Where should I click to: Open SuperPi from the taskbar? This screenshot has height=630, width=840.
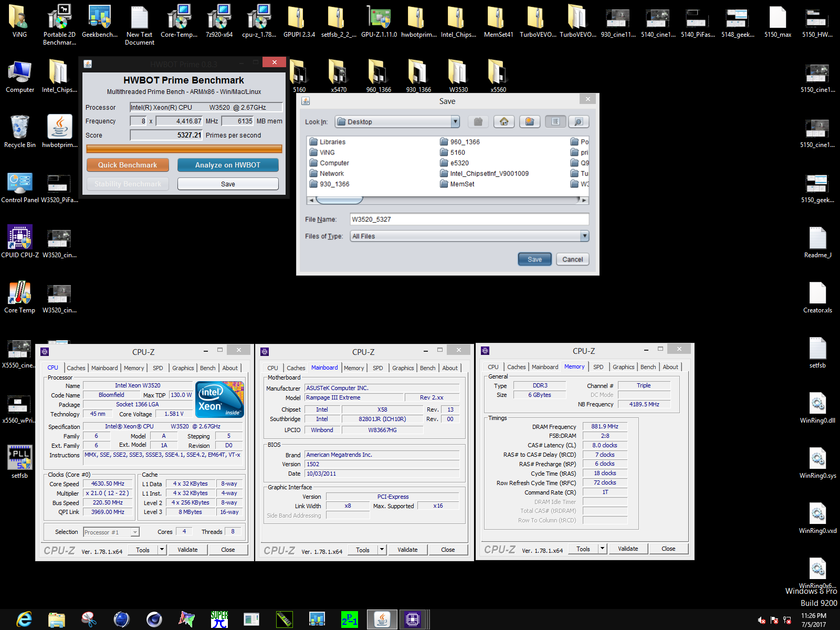click(219, 619)
